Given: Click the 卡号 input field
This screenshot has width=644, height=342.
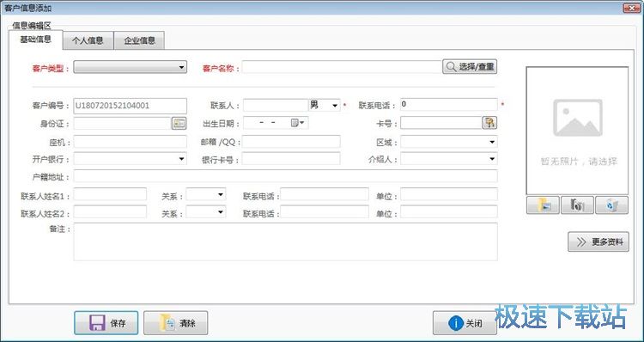Looking at the screenshot, I should click(x=441, y=123).
